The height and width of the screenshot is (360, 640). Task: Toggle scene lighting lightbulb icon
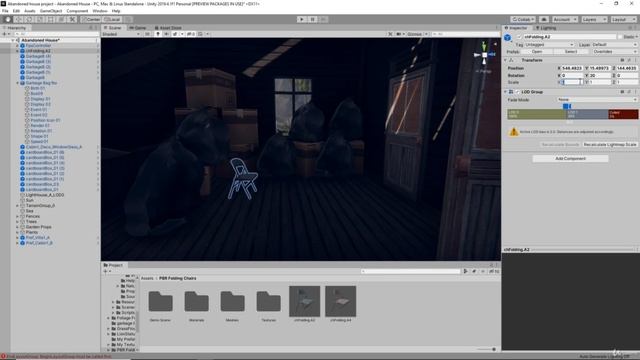coord(158,34)
